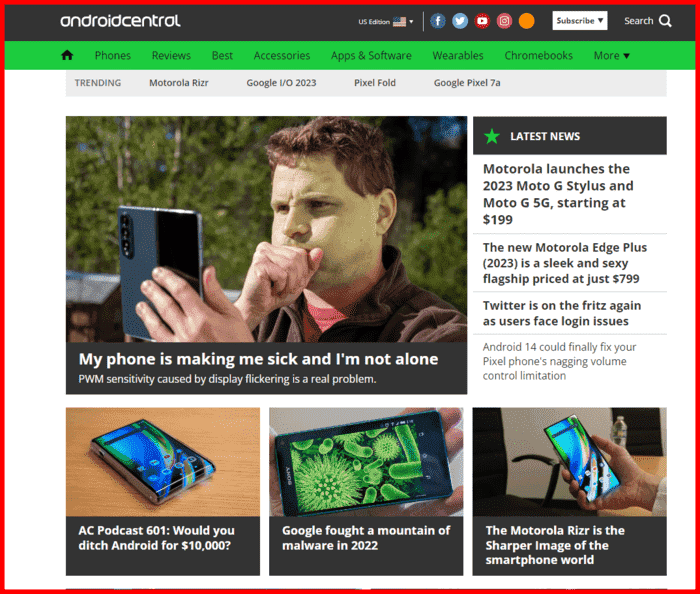Open the Twitter social icon
Image resolution: width=700 pixels, height=594 pixels.
[460, 21]
